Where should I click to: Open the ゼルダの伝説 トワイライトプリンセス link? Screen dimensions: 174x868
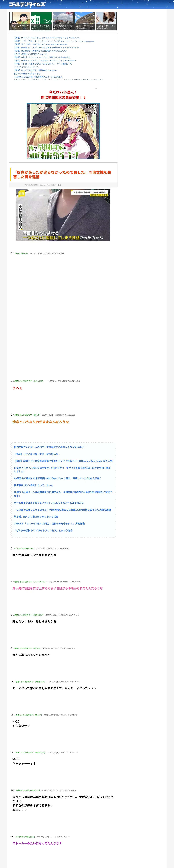[x=43, y=530]
